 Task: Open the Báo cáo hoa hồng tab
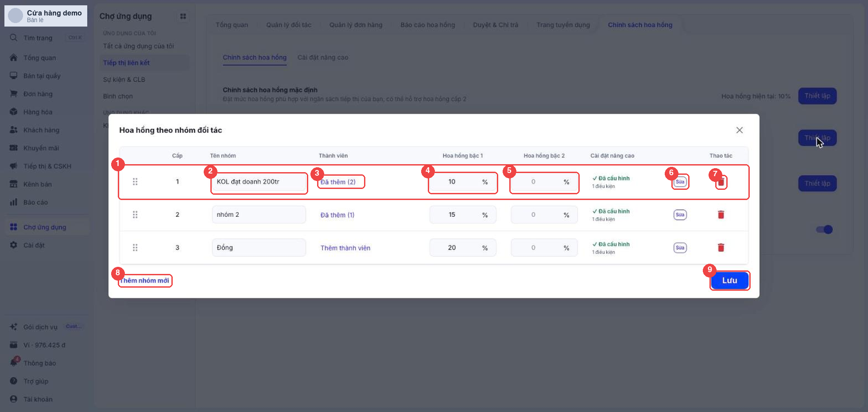coord(427,25)
